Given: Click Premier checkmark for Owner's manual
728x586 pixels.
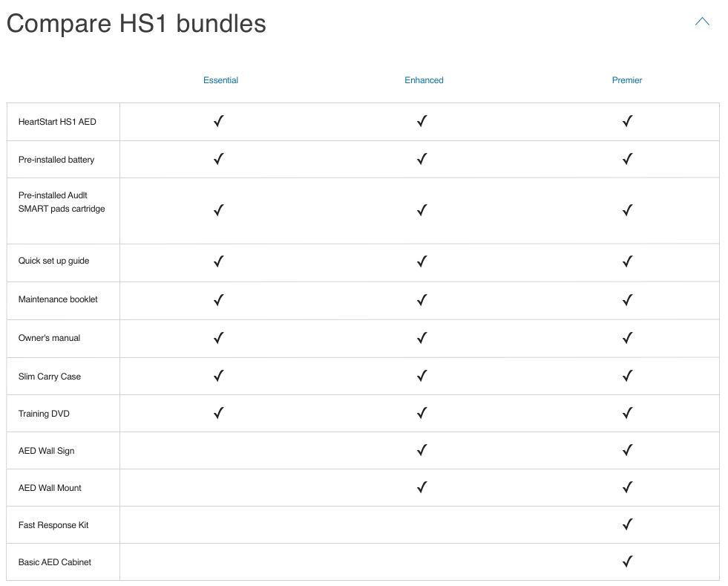Looking at the screenshot, I should [627, 338].
